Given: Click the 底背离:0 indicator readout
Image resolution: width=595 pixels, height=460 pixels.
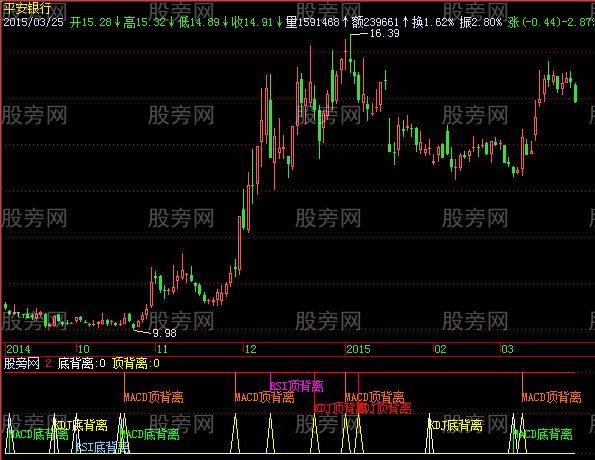Looking at the screenshot, I should coord(82,364).
